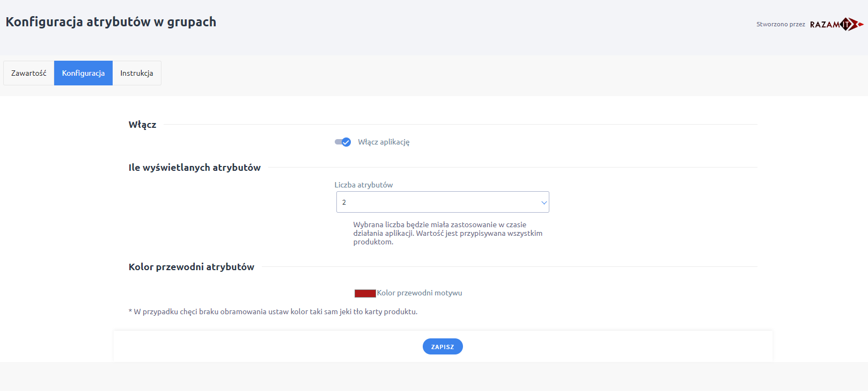Click the Liczba atrybutów field label
The width and height of the screenshot is (868, 391).
pos(364,185)
